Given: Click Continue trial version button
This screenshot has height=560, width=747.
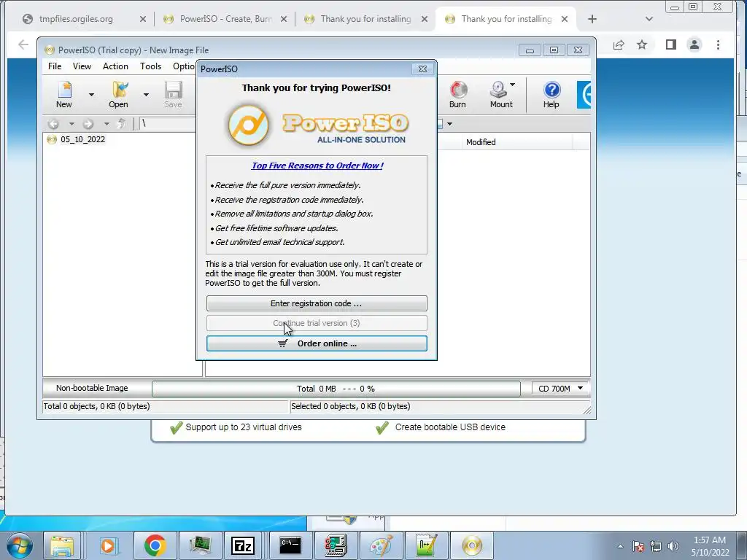Looking at the screenshot, I should [x=317, y=323].
